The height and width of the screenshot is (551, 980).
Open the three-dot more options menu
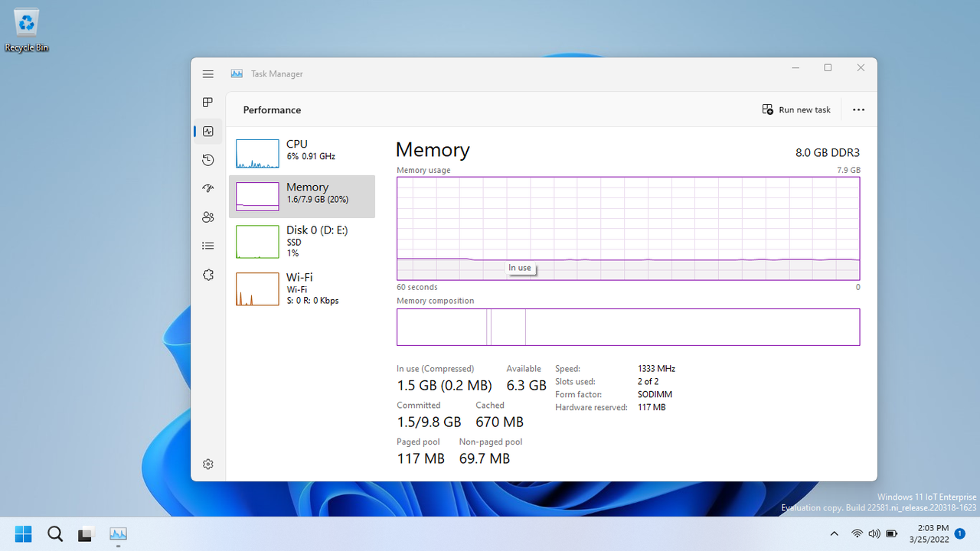[858, 109]
